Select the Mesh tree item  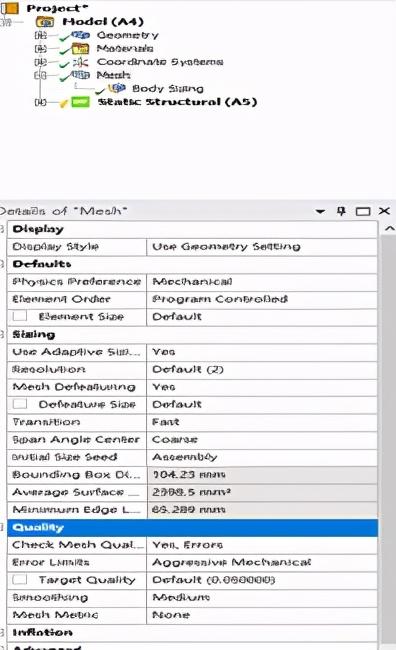click(x=113, y=75)
